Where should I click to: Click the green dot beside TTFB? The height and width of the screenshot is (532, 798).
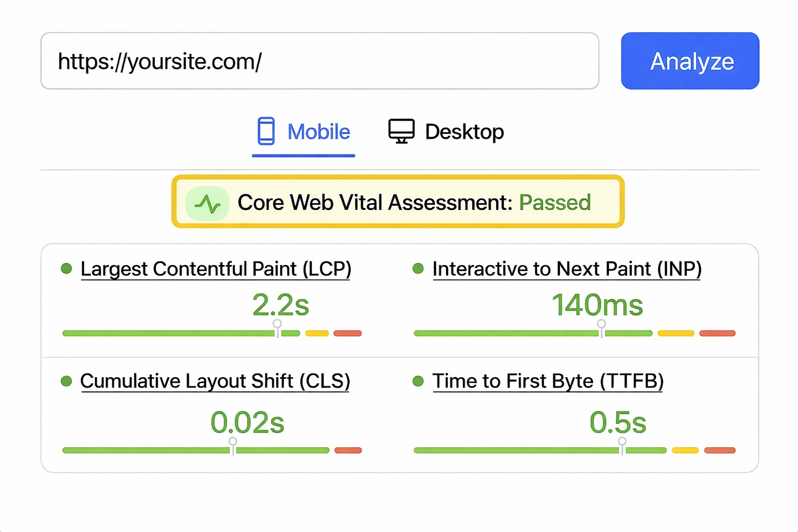(x=418, y=381)
